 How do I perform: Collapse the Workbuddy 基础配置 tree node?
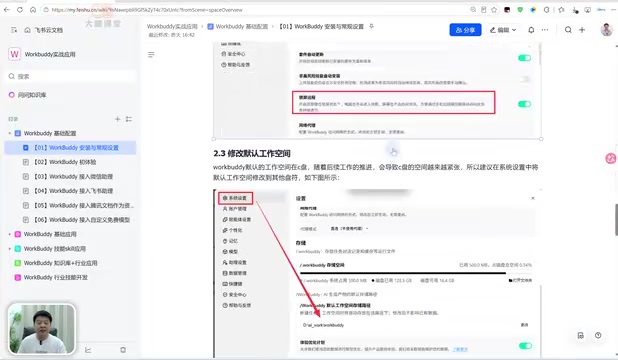[10, 133]
